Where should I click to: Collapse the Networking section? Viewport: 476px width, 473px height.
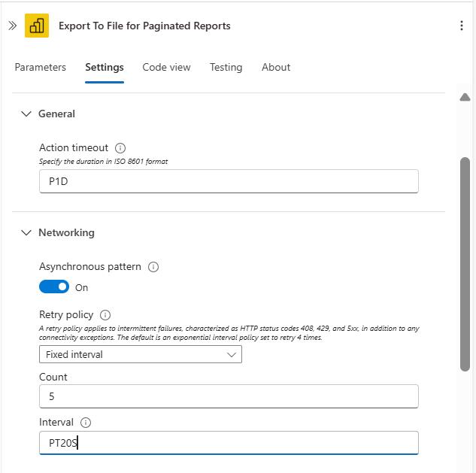click(26, 233)
